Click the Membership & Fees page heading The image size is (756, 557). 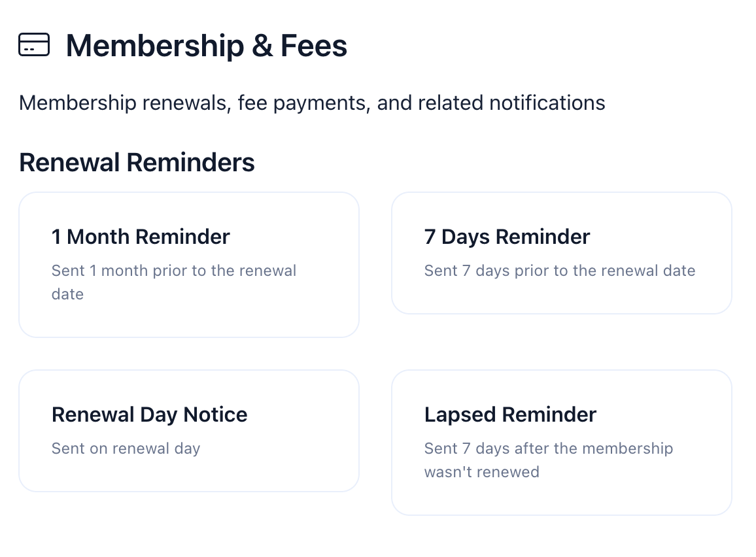coord(207,46)
